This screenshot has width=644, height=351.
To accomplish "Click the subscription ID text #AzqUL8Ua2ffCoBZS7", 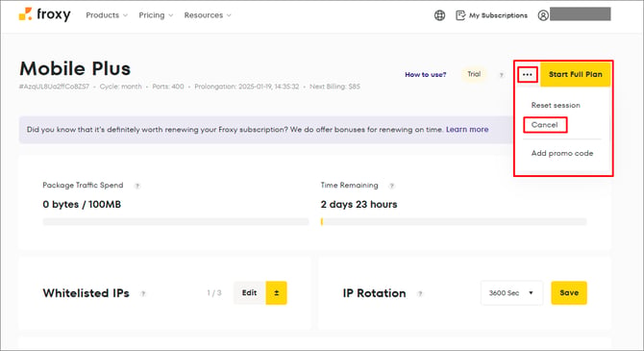I will pyautogui.click(x=54, y=87).
